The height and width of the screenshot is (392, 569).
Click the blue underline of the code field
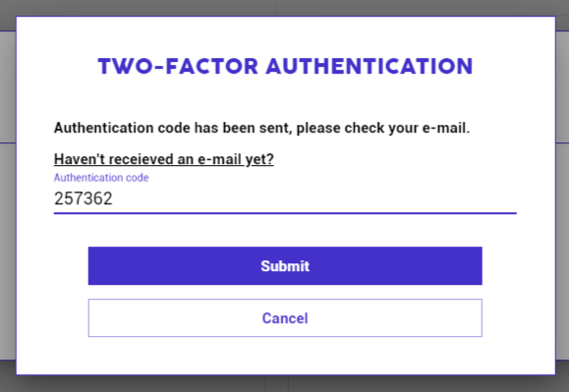click(x=285, y=213)
